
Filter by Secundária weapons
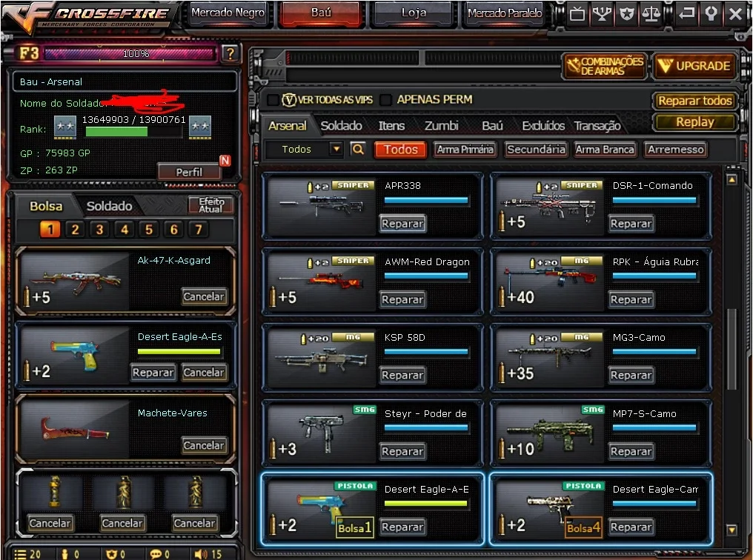536,149
